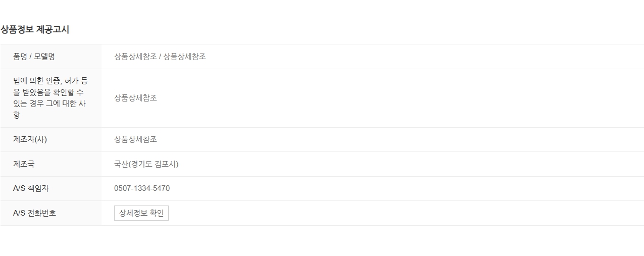The image size is (644, 256).
Task: Click the 경기도 김포시 text in parentheses
Action: tap(154, 164)
